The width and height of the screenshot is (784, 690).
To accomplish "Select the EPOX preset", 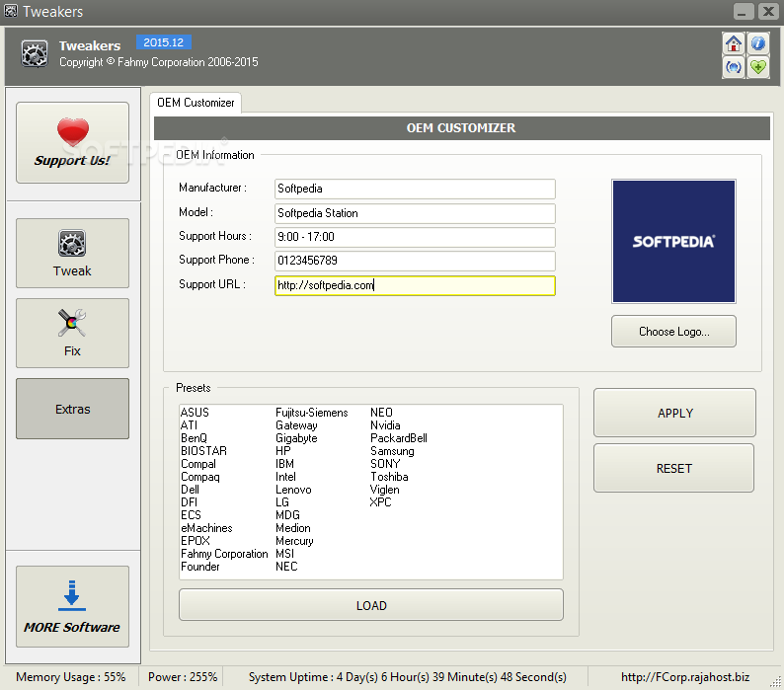I will (x=195, y=541).
